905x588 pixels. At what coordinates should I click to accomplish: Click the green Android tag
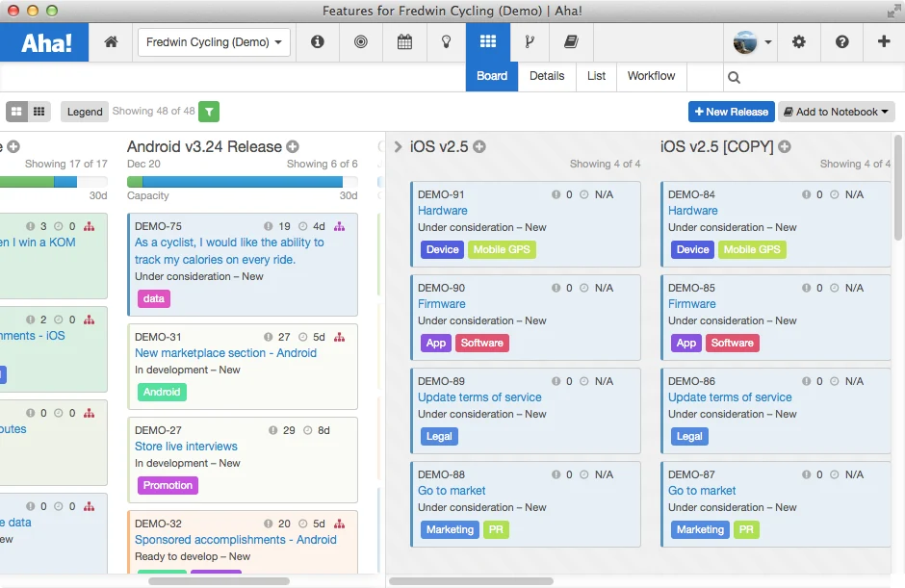point(162,392)
